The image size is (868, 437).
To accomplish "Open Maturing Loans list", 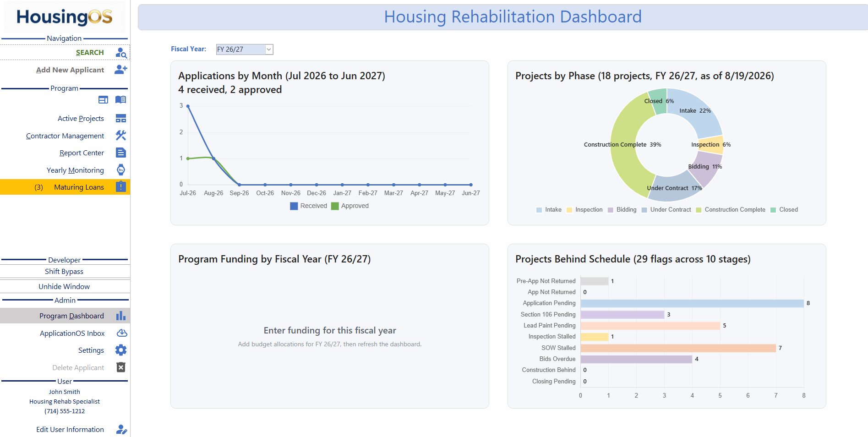I will coord(65,187).
